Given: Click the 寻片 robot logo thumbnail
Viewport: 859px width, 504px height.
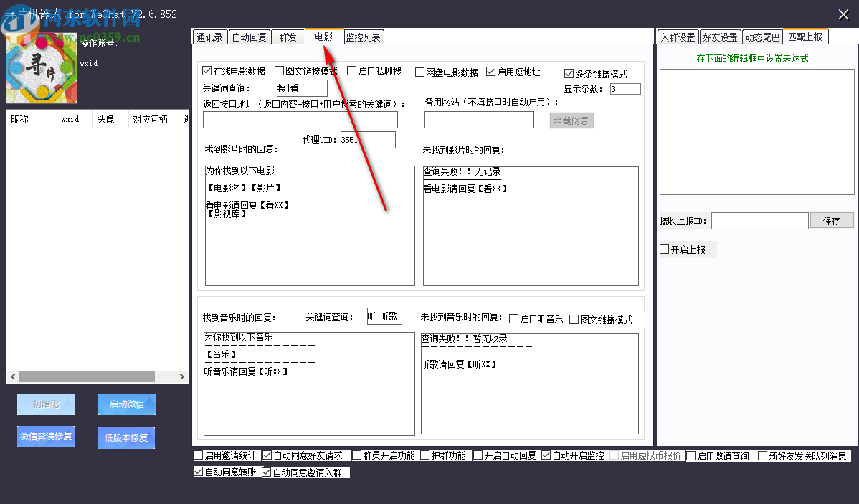Looking at the screenshot, I should 41,67.
